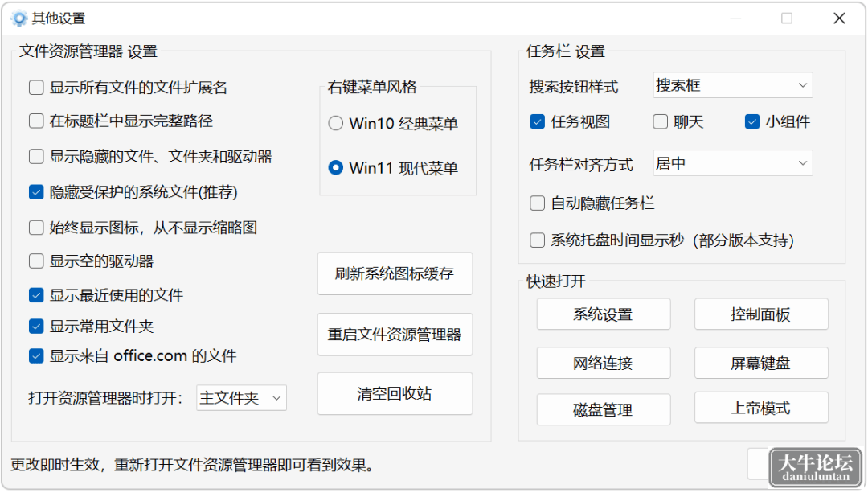Click the gear app icon in title bar
Viewport: 868px width, 493px height.
(x=18, y=18)
